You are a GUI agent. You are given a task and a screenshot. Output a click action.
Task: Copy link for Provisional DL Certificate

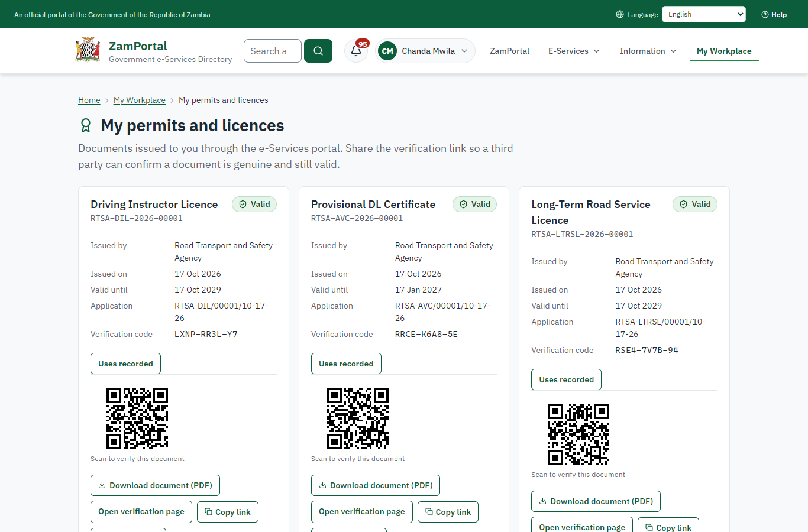448,512
